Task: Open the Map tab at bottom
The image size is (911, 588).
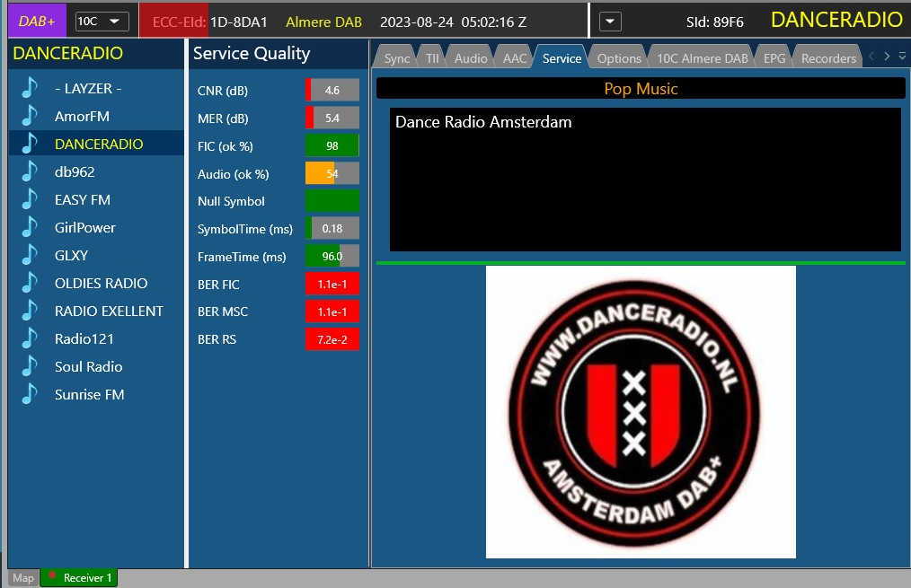Action: click(23, 577)
